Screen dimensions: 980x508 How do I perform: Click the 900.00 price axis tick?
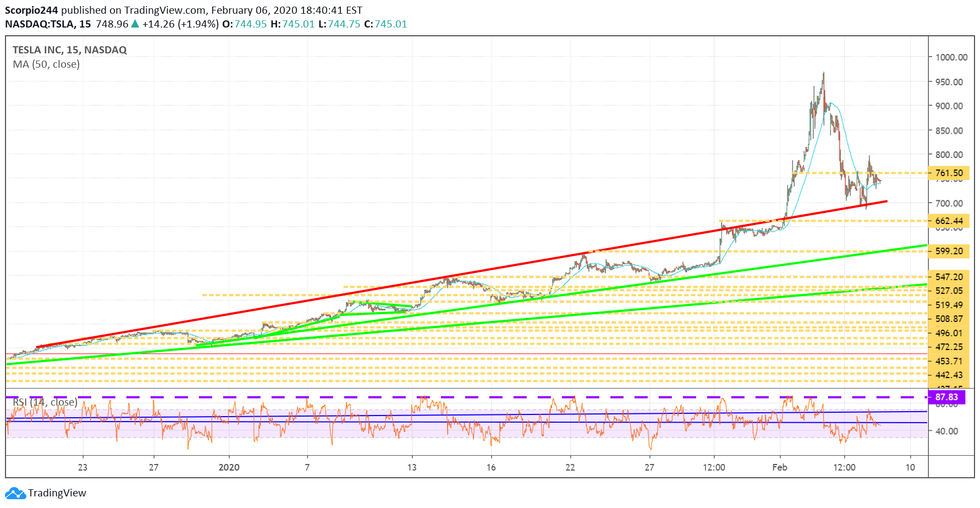(949, 106)
